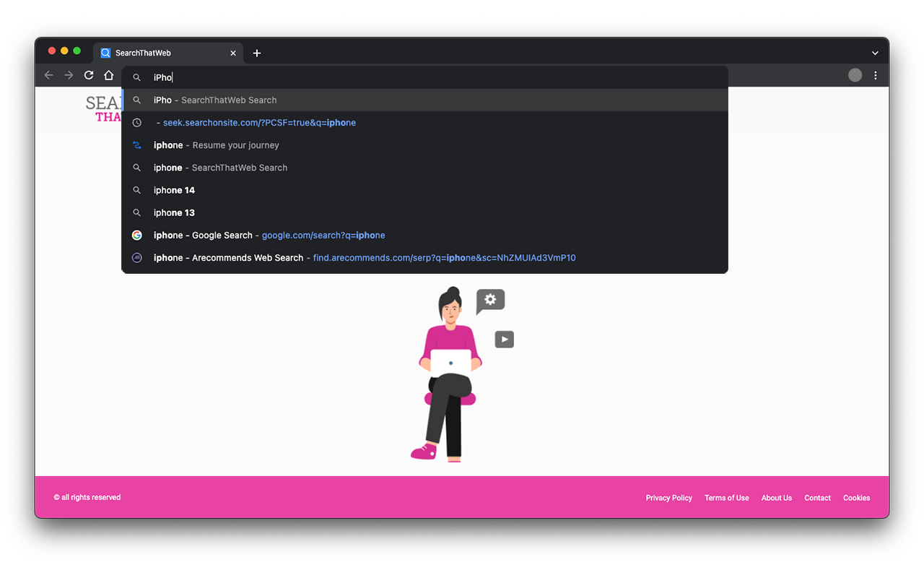Click the forward navigation arrow
This screenshot has height=578, width=924.
pos(69,74)
